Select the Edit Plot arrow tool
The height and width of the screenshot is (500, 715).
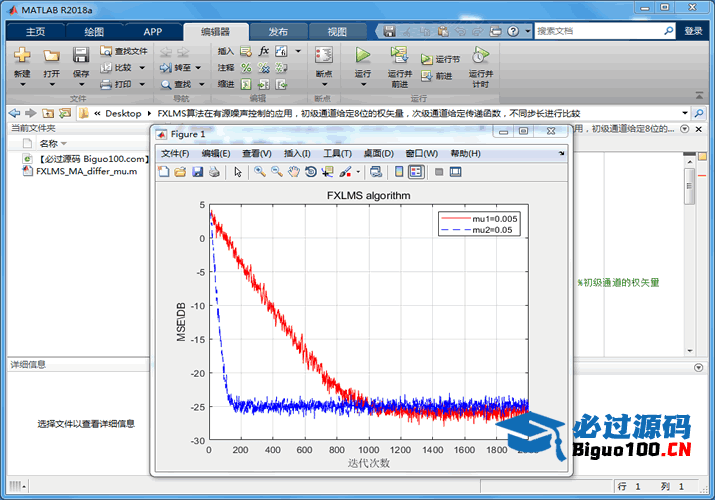(238, 172)
